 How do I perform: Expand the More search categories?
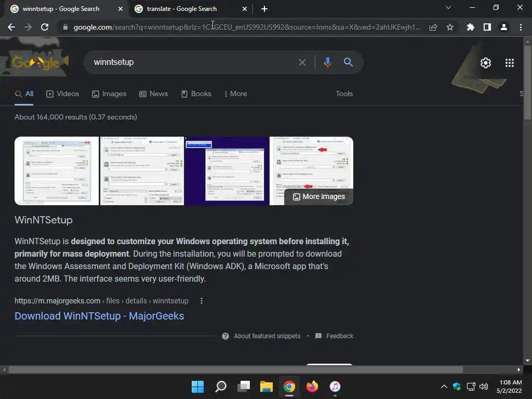235,94
